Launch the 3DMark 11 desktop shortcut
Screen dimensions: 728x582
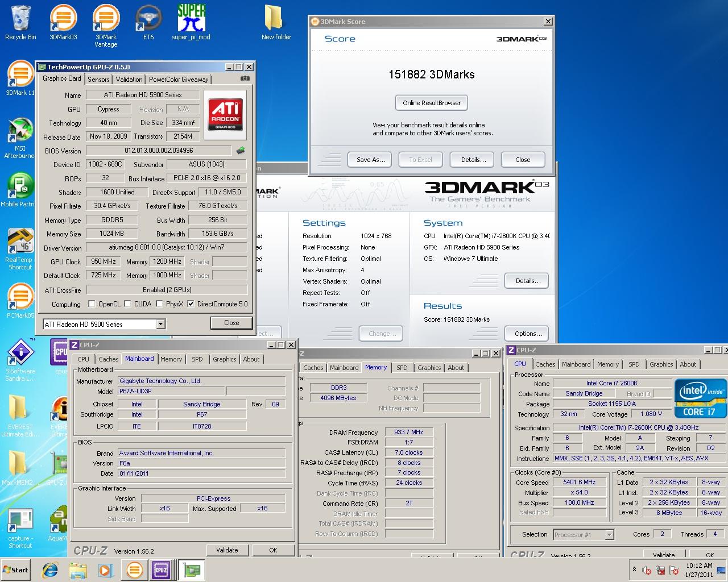tap(19, 78)
